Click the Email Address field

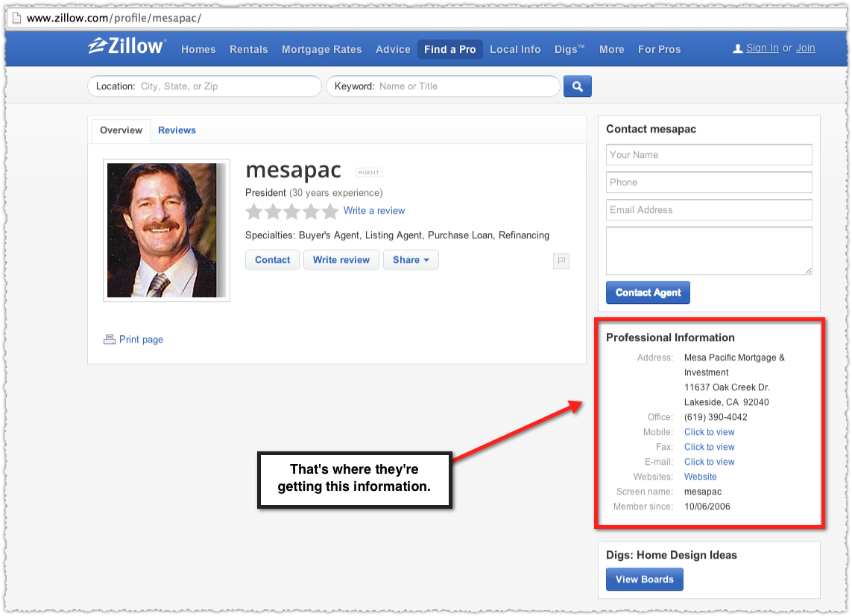pos(709,210)
